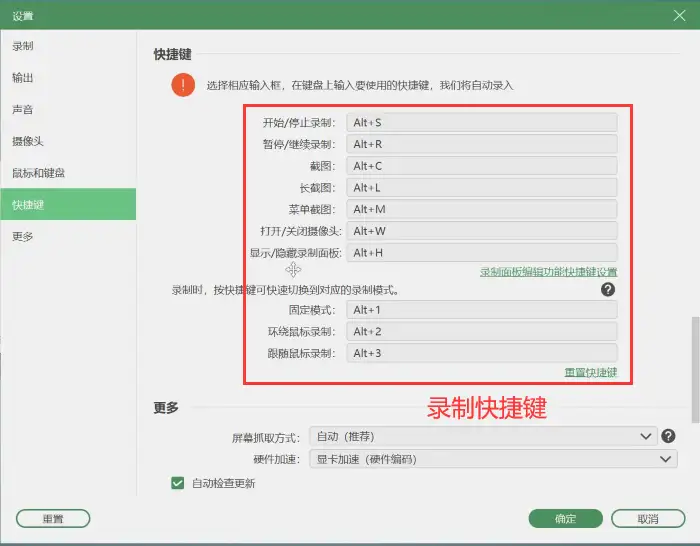Image resolution: width=700 pixels, height=546 pixels.
Task: Open 录制面板编辑功能快捷键设置 link
Action: (549, 272)
